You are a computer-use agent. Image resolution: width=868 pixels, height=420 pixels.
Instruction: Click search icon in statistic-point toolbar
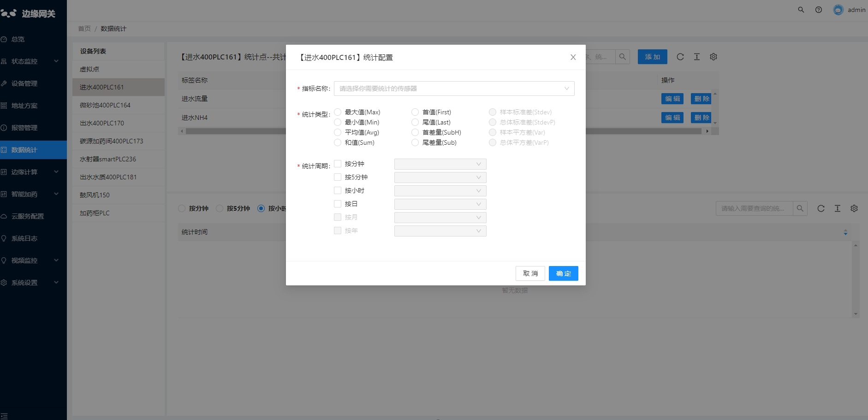(623, 57)
